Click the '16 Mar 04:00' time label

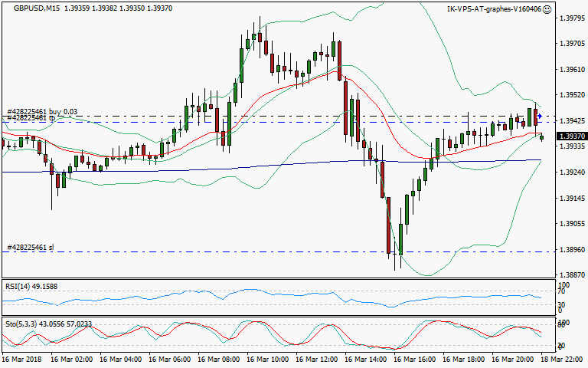(x=121, y=360)
